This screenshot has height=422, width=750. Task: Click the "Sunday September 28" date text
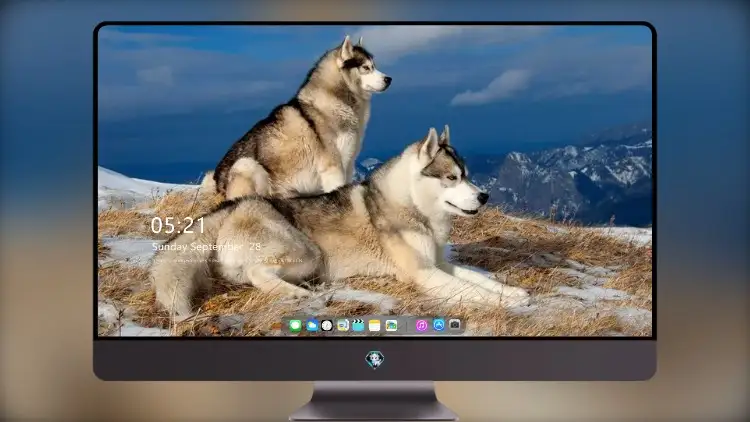point(206,247)
